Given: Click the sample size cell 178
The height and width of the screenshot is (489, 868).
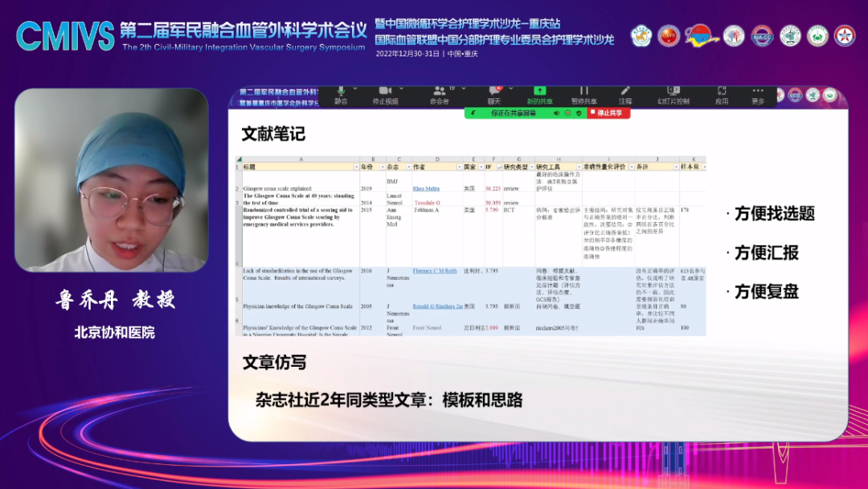Looking at the screenshot, I should point(685,210).
